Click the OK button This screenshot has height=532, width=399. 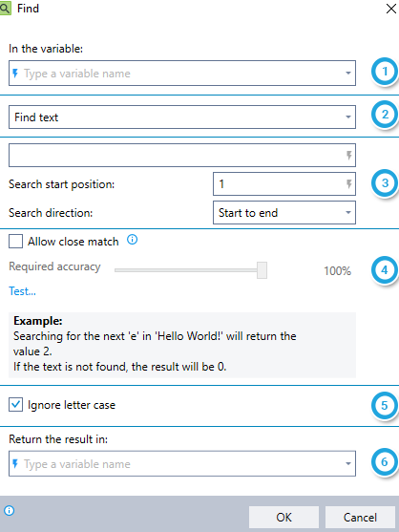click(x=283, y=518)
